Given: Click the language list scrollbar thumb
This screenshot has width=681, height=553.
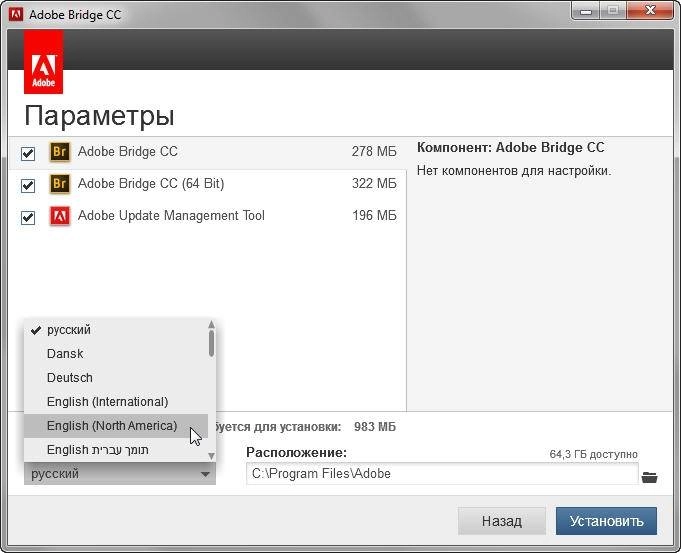Looking at the screenshot, I should coord(212,344).
